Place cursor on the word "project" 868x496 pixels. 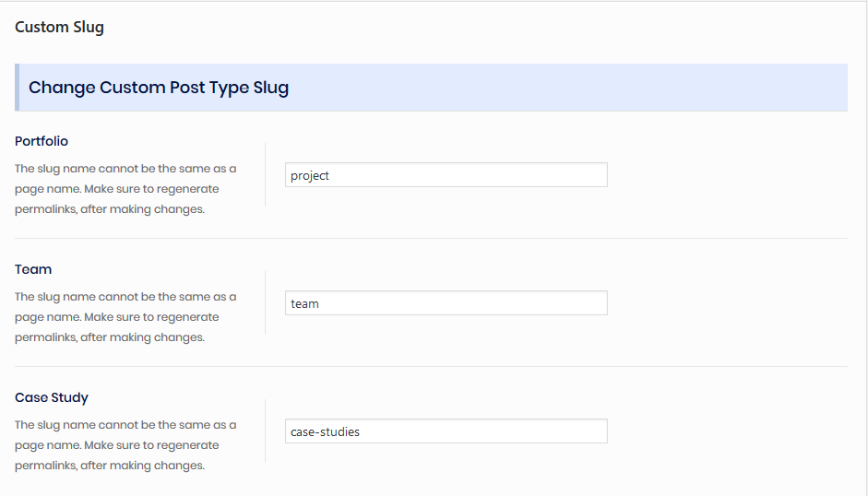310,175
